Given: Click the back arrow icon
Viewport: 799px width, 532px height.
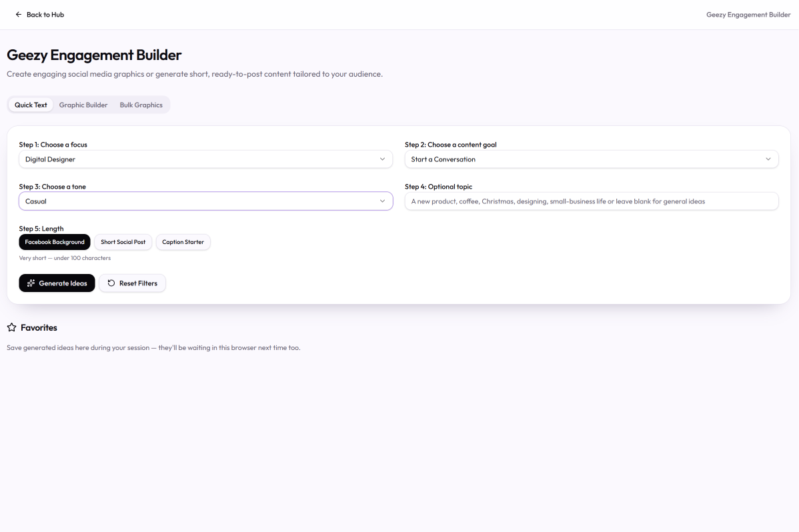Looking at the screenshot, I should tap(19, 15).
